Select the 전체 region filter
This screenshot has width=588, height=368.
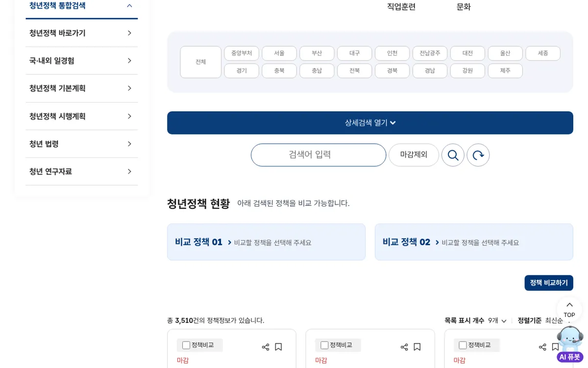point(201,62)
